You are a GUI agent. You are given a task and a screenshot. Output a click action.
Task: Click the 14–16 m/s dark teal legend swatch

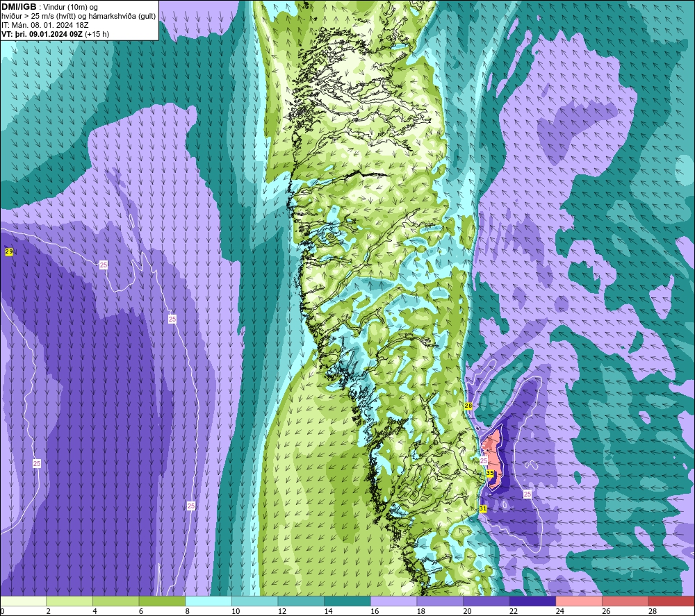tap(347, 601)
